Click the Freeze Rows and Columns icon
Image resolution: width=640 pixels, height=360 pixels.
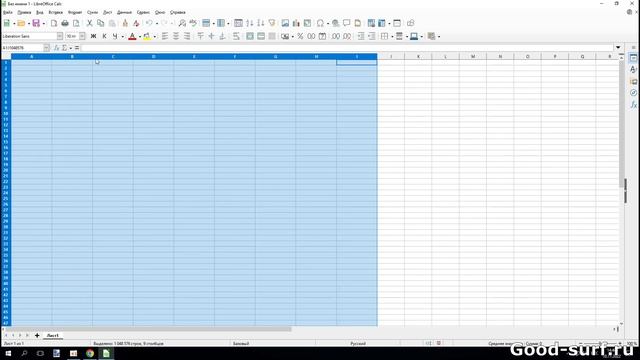382,23
